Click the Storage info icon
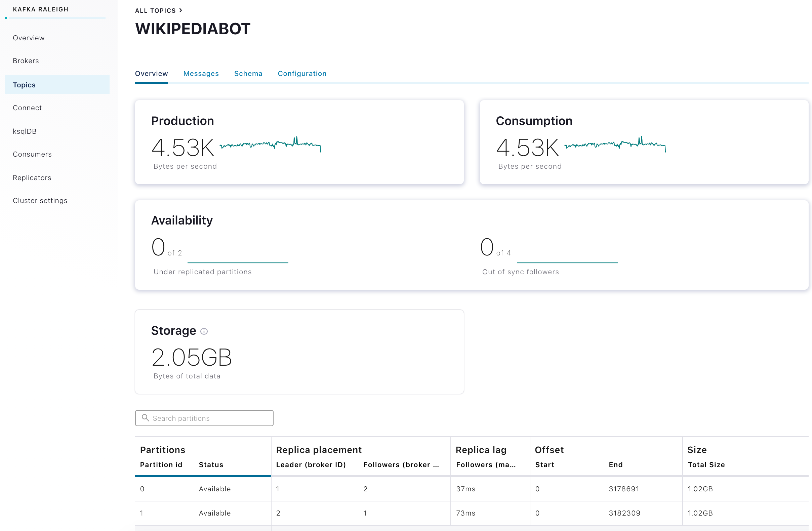The width and height of the screenshot is (812, 531). (x=204, y=331)
